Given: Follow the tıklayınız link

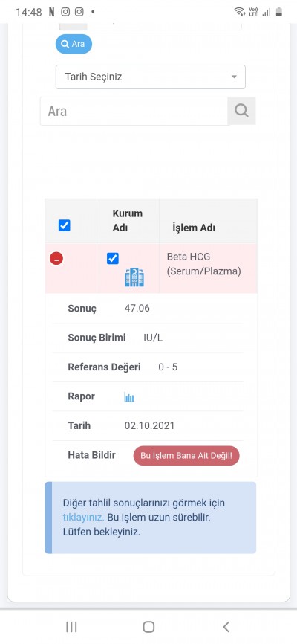Looking at the screenshot, I should point(83,518).
